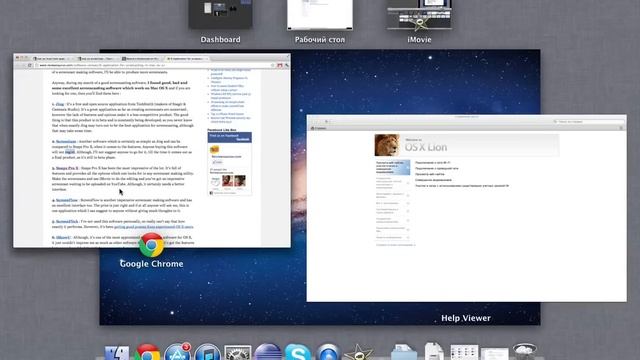Image resolution: width=640 pixels, height=360 pixels.
Task: Click the Help Viewer window label
Action: 466,318
